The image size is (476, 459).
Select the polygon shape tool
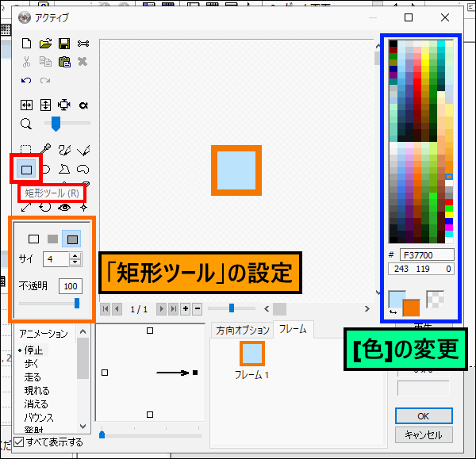[x=64, y=169]
